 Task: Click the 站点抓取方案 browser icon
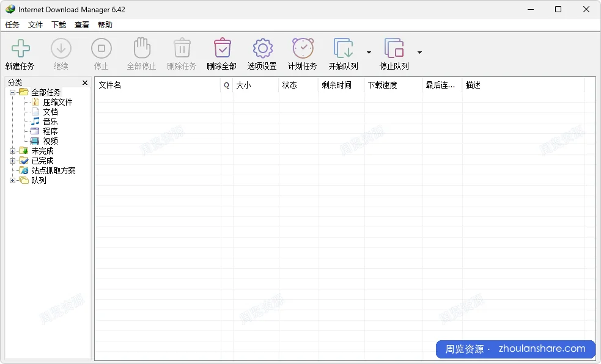coord(24,170)
